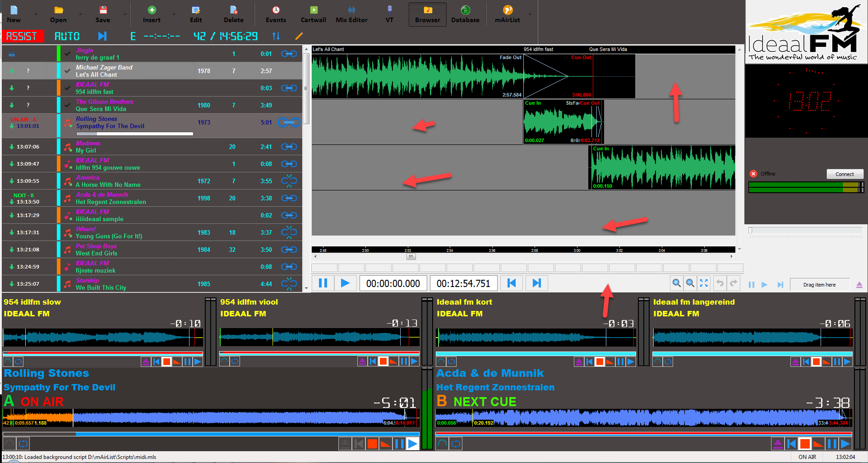The image size is (868, 463).
Task: Zoom out on mix editor waveform
Action: (690, 283)
